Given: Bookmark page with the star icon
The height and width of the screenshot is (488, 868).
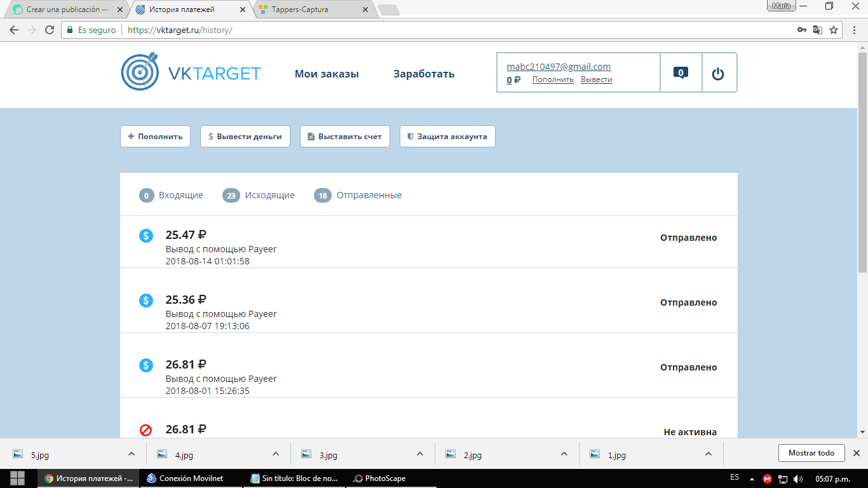Looking at the screenshot, I should (834, 30).
